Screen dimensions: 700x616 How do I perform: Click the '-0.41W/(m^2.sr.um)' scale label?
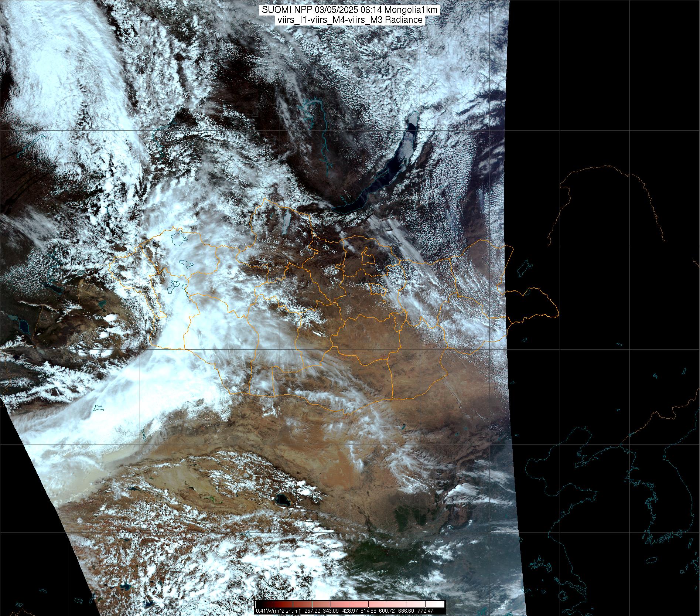click(x=277, y=611)
